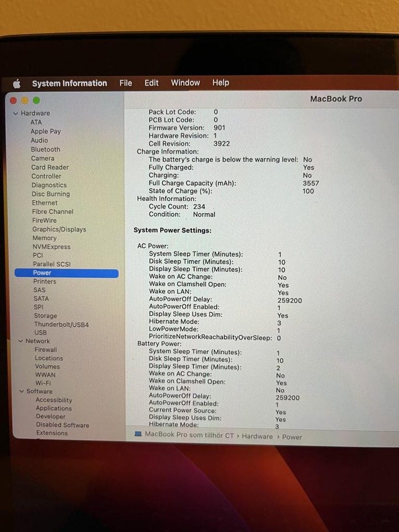Select Camera in the sidebar
This screenshot has height=532, width=399.
(x=43, y=158)
